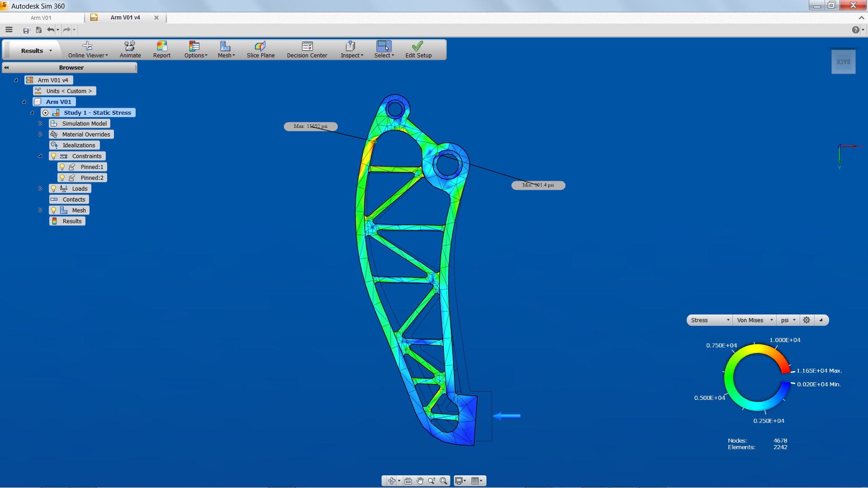Switch to the Arm V01 tab
Image resolution: width=868 pixels, height=488 pixels.
[x=41, y=18]
